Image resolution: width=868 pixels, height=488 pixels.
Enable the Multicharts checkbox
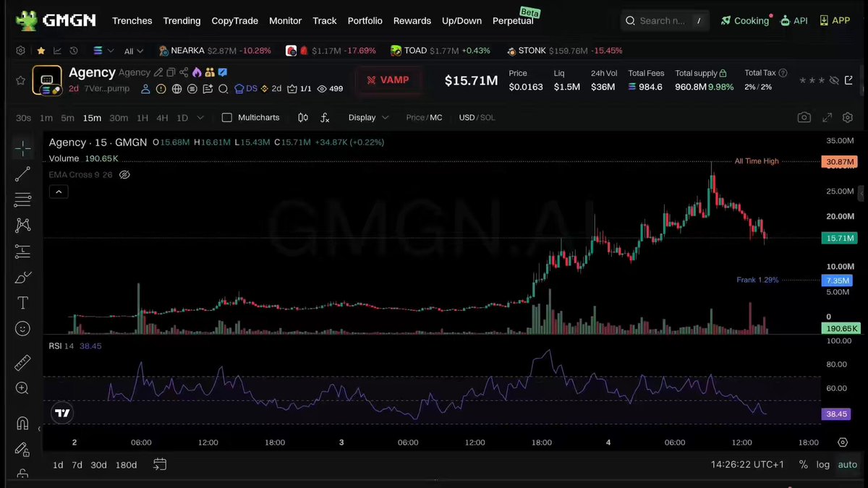pos(227,117)
